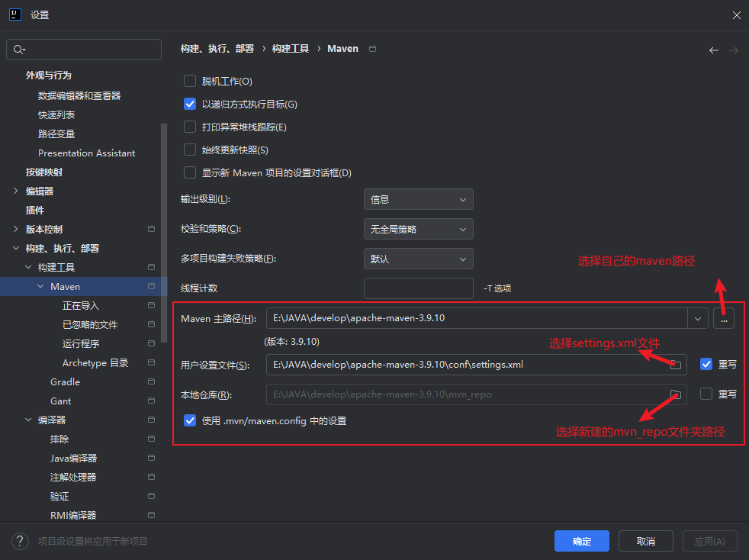Image resolution: width=749 pixels, height=560 pixels.
Task: Uncheck Override for user settings file
Action: tap(706, 365)
